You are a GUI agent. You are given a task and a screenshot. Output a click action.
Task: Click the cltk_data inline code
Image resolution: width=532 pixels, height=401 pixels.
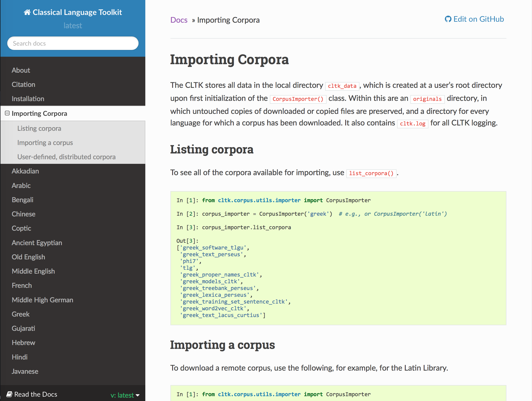(342, 86)
